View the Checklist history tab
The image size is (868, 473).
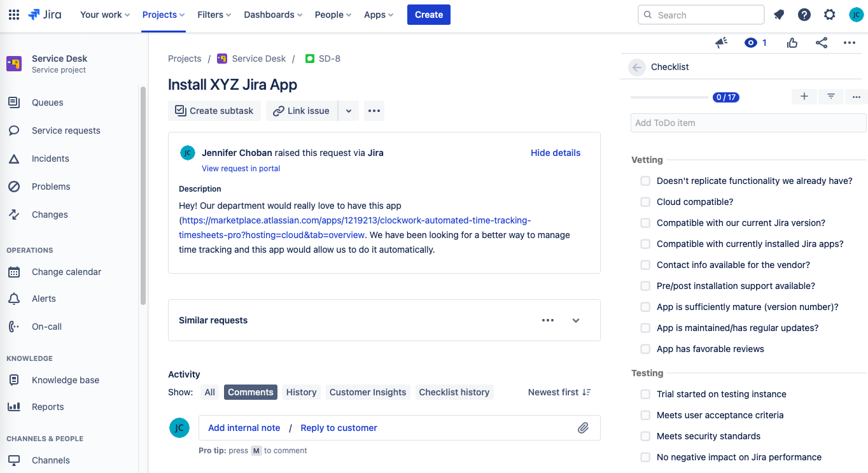pos(454,392)
